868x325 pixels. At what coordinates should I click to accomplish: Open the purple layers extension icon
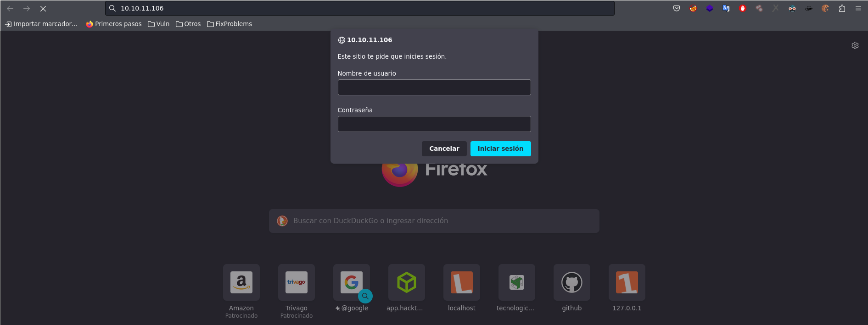tap(710, 8)
